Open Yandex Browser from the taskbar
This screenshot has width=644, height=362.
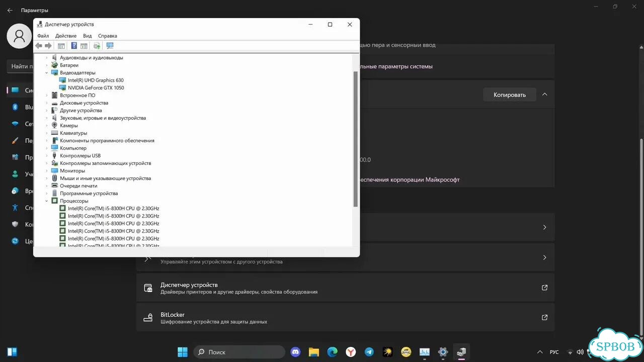(351, 352)
